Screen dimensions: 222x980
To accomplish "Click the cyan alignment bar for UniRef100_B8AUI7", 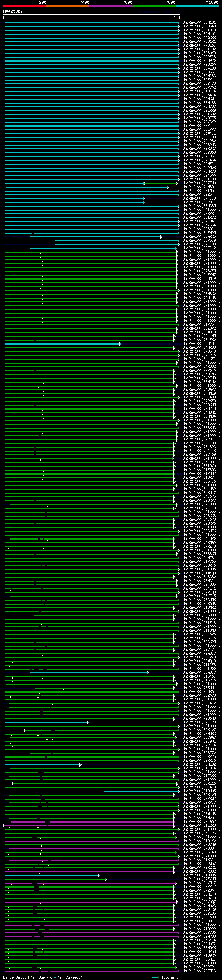I will (x=89, y=673).
